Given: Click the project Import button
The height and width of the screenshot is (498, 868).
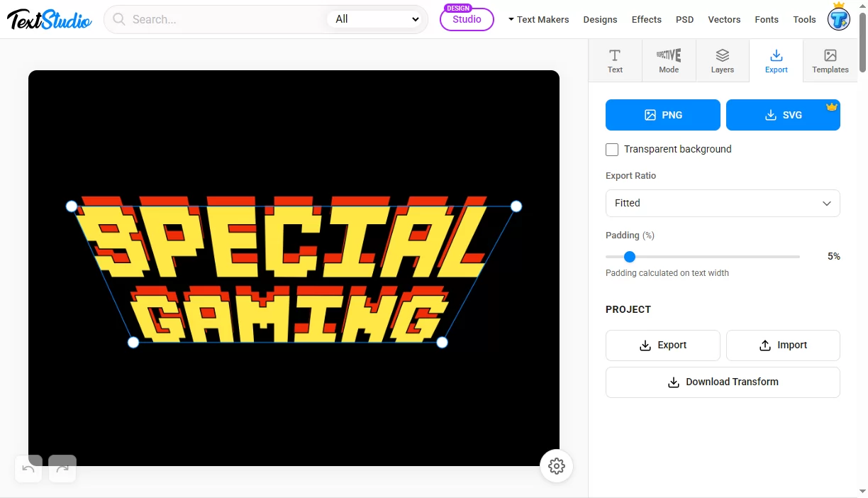Looking at the screenshot, I should pos(783,345).
